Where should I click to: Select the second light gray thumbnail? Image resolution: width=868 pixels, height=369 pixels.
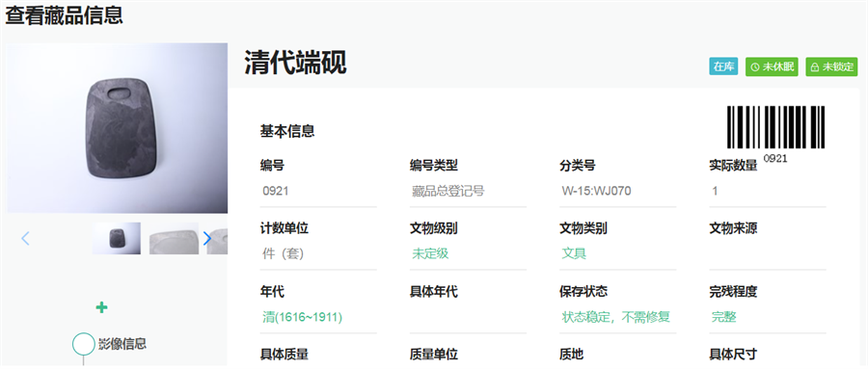[x=174, y=238]
